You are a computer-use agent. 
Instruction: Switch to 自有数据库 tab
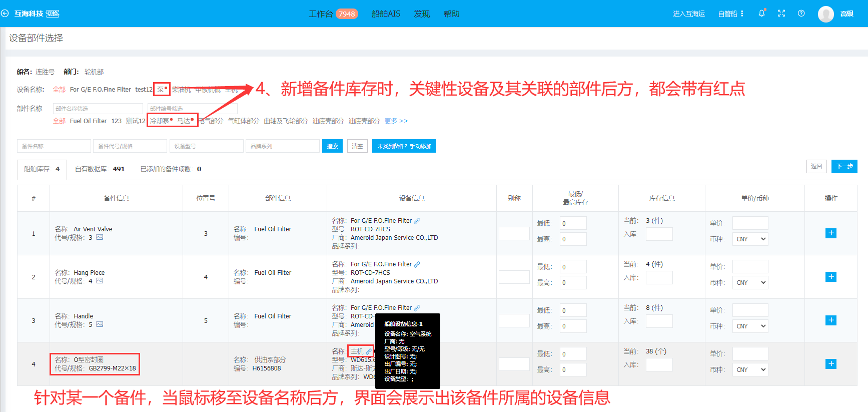[100, 169]
